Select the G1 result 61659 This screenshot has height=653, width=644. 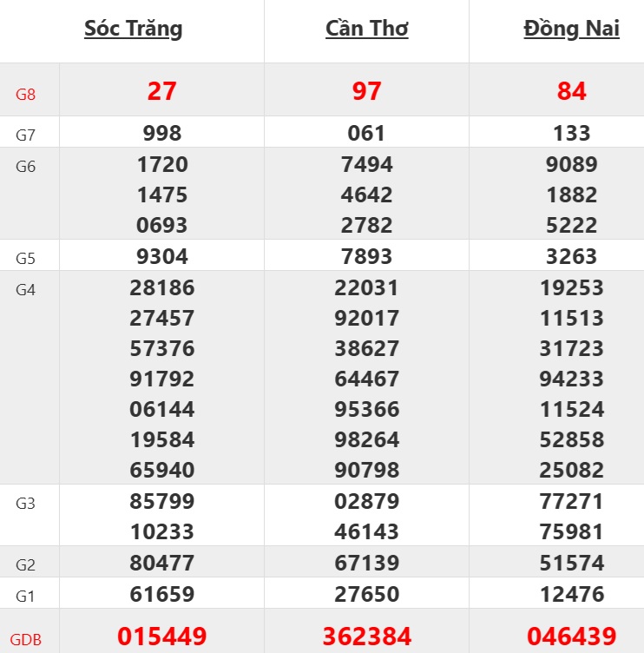click(162, 594)
